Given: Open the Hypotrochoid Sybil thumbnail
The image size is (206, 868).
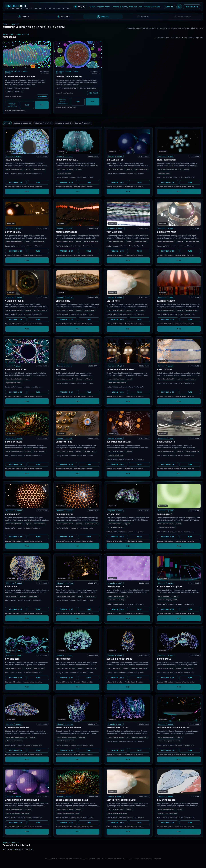Looking at the screenshot, I should click(x=27, y=351).
